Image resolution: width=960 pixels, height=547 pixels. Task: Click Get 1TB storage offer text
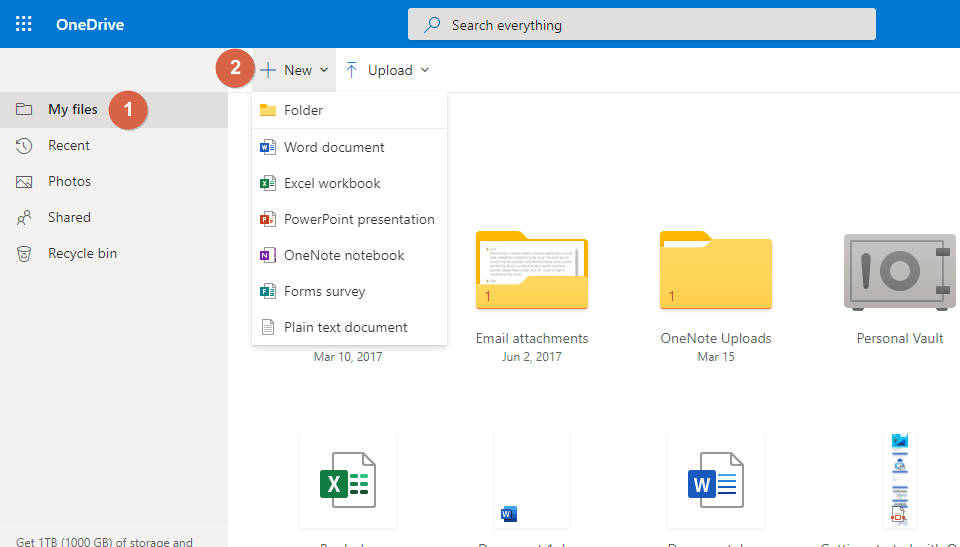pos(104,541)
